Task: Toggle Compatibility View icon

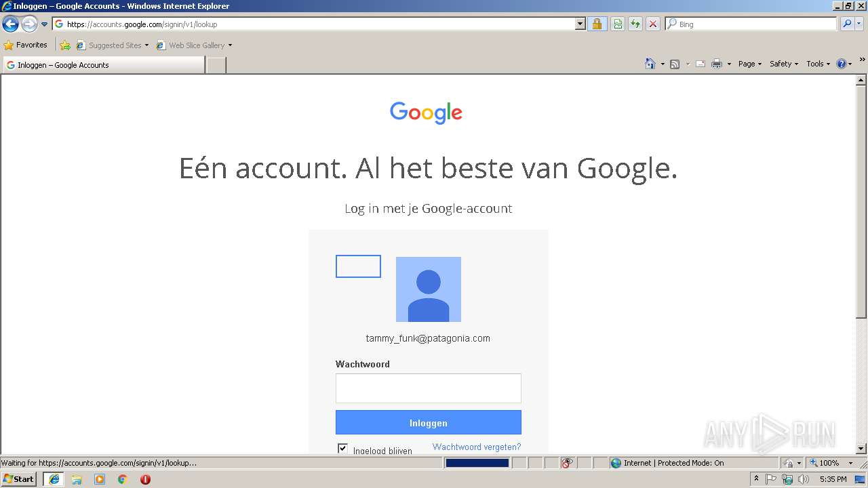Action: 618,24
